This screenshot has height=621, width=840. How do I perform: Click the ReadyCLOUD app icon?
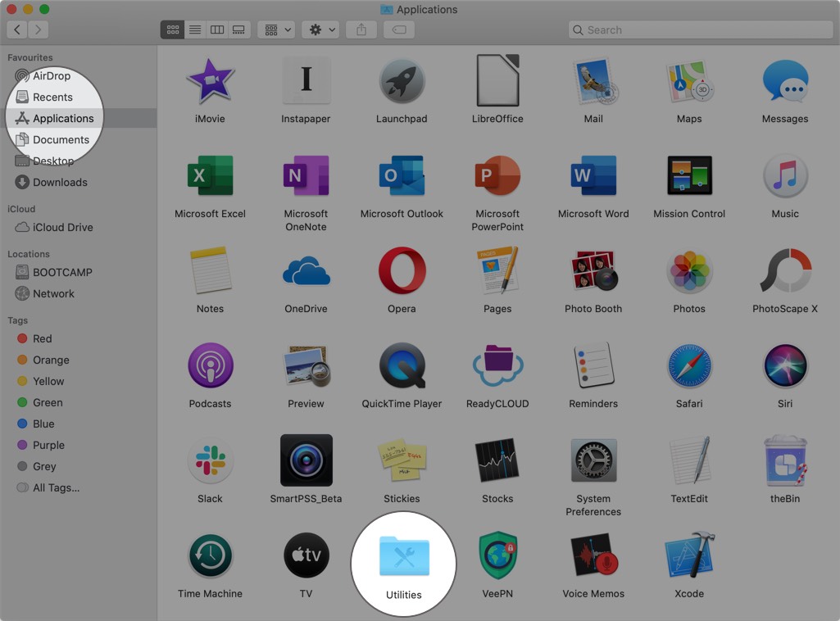pos(497,365)
